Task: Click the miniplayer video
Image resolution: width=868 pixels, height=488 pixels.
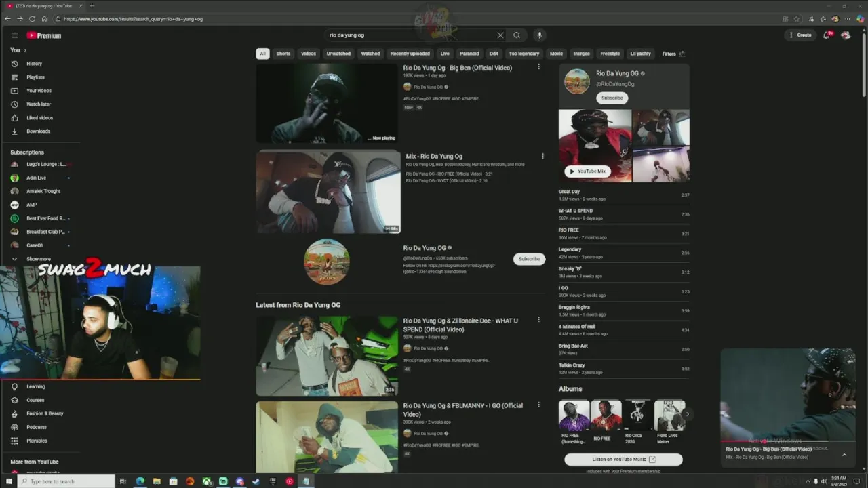Action: click(x=787, y=396)
